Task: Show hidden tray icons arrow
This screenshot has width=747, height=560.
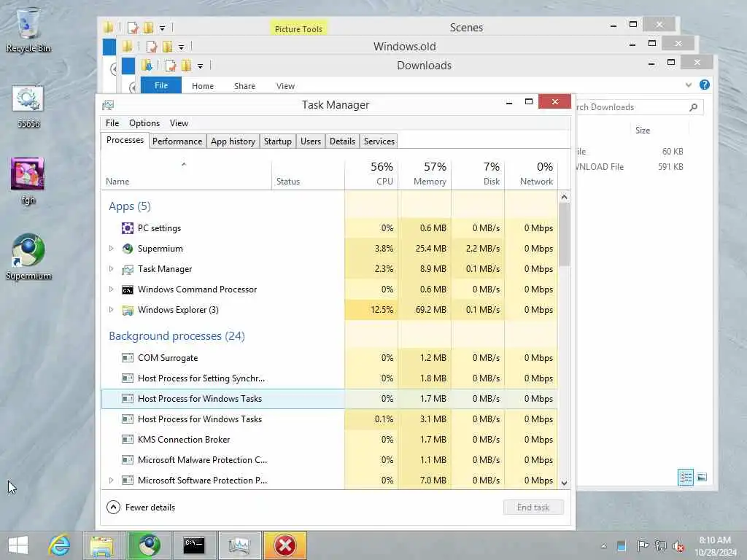Action: [603, 546]
